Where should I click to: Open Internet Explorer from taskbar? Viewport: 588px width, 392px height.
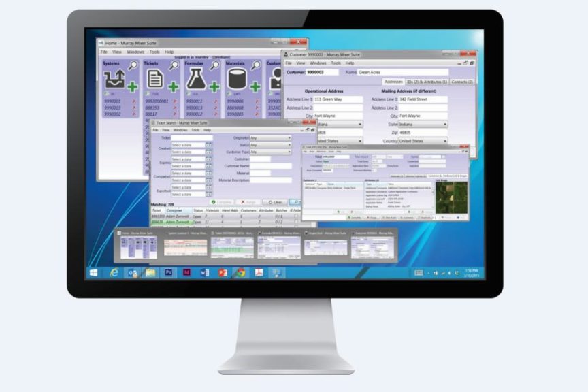[x=114, y=273]
